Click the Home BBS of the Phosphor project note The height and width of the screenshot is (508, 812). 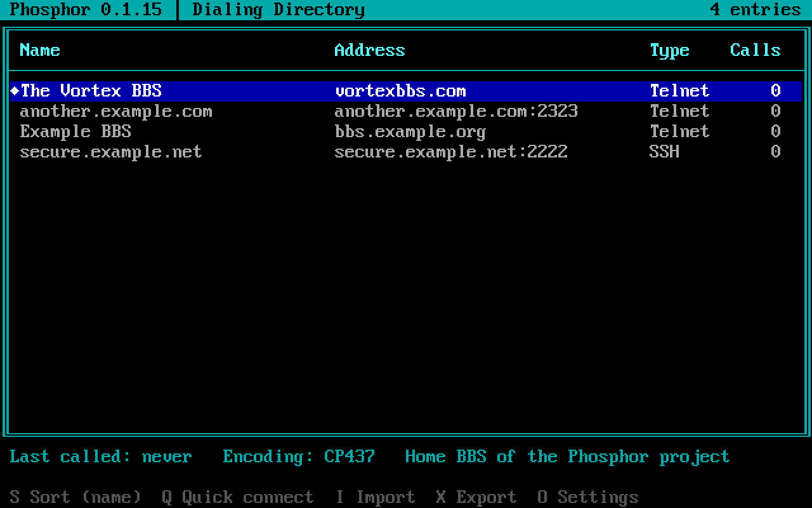pyautogui.click(x=568, y=457)
